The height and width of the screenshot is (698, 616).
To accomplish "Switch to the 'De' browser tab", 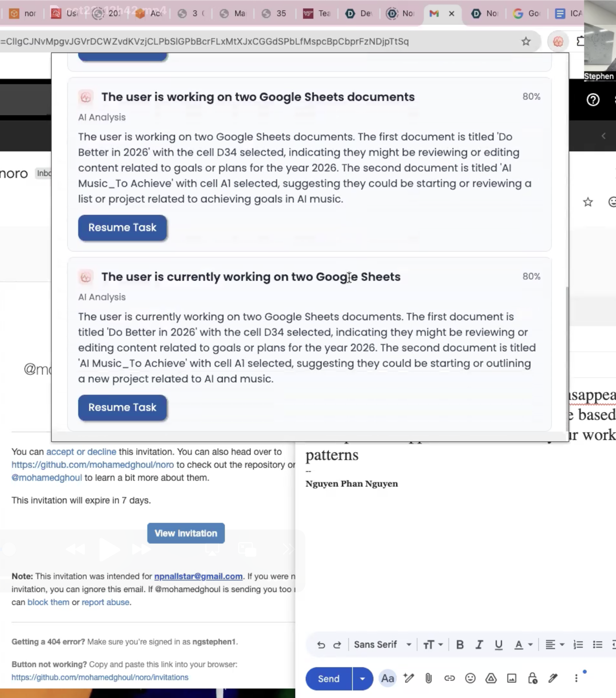I will pos(359,13).
